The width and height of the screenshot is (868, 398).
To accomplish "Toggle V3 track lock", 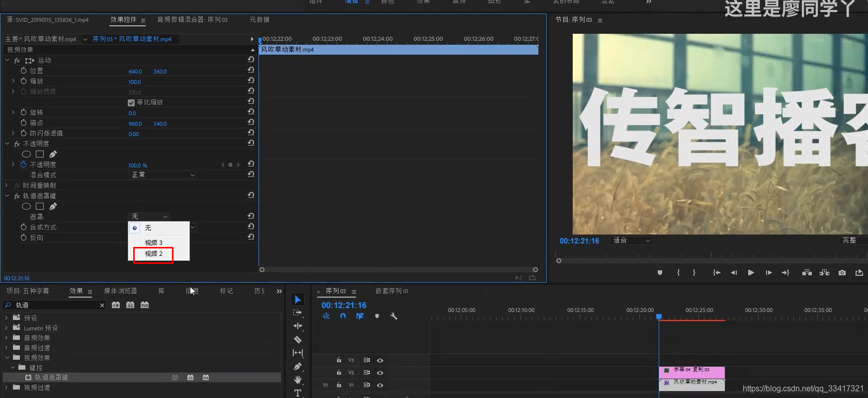I will tap(339, 360).
